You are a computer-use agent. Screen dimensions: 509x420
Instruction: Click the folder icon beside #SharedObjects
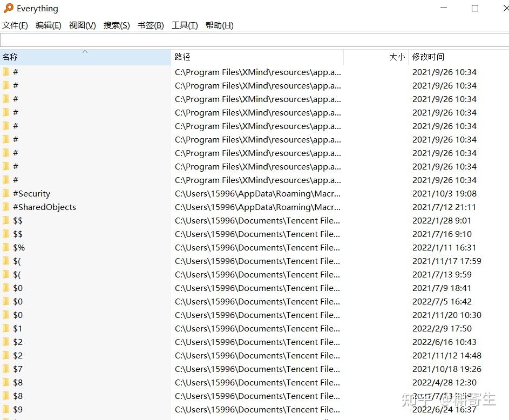click(6, 207)
